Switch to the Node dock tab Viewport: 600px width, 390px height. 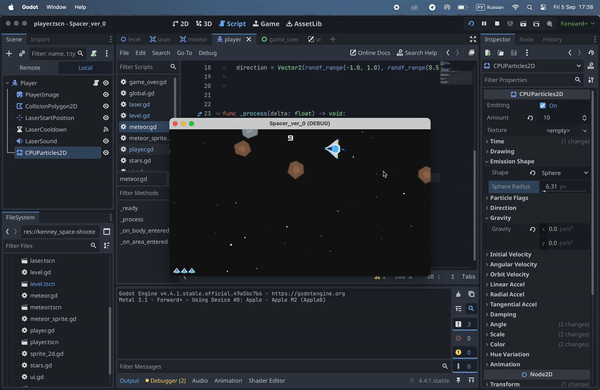(526, 39)
